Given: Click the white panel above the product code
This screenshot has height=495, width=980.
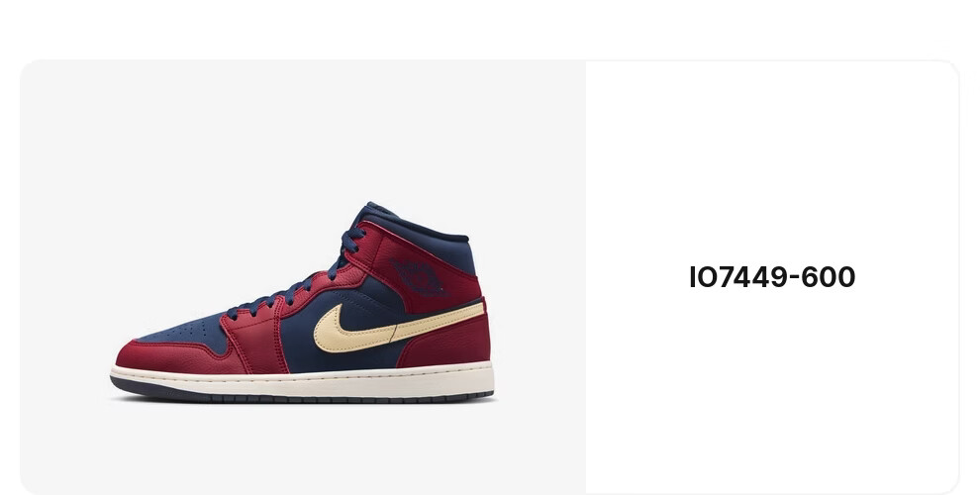Looking at the screenshot, I should [772, 162].
